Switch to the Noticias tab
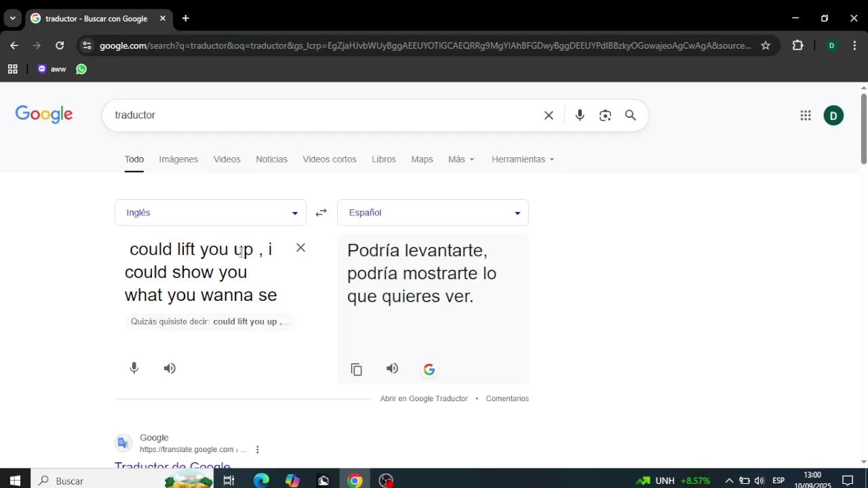The height and width of the screenshot is (488, 868). (x=271, y=159)
